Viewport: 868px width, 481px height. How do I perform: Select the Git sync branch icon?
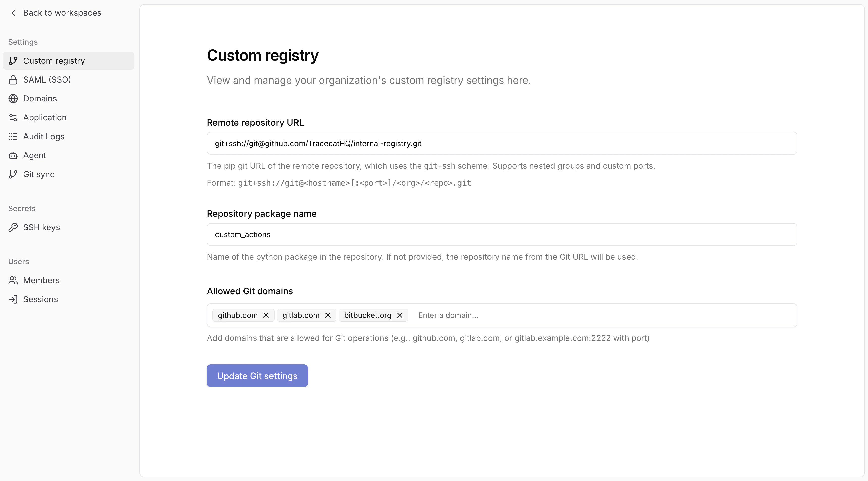click(13, 174)
